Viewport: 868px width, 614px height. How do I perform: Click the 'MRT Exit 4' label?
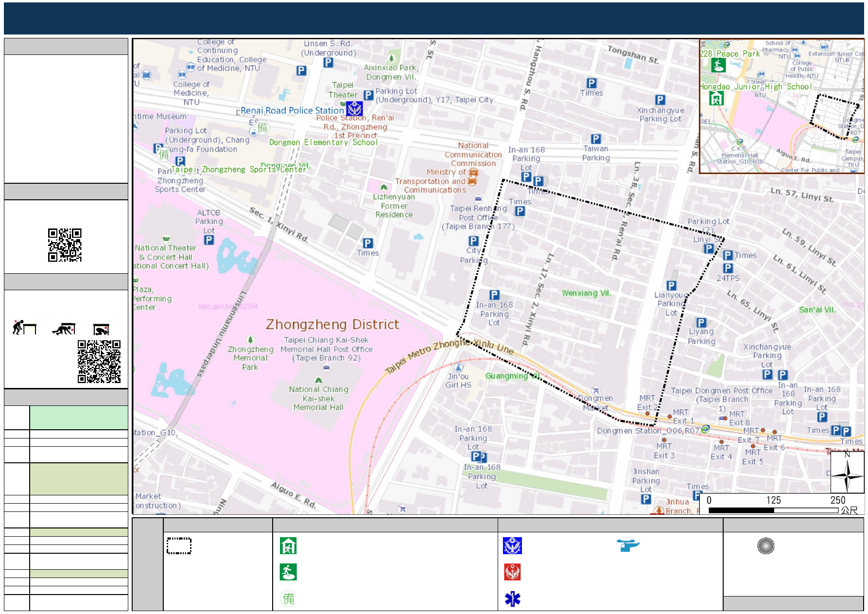(x=721, y=452)
